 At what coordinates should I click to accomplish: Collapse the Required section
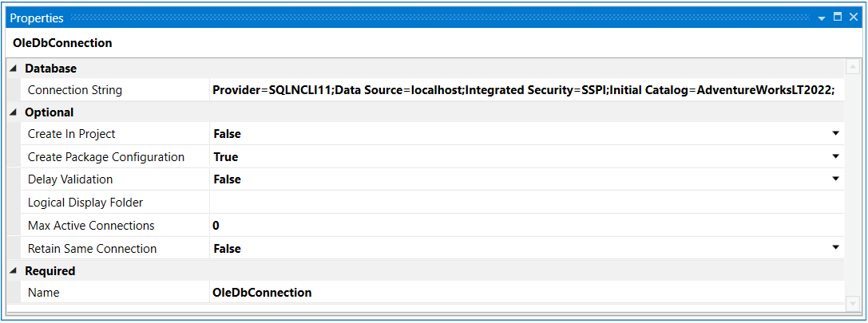14,271
